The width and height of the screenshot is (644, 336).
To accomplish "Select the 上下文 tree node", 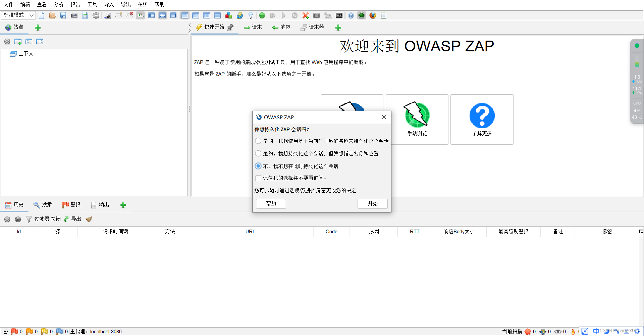I will click(22, 54).
